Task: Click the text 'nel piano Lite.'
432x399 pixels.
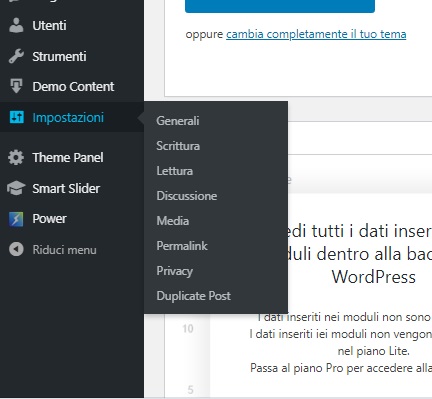Action: [373, 351]
